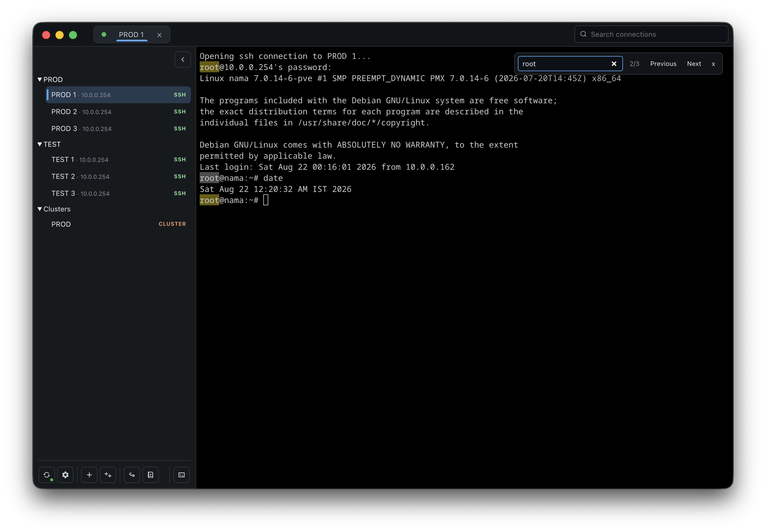Open local terminal with the prompt icon

coord(182,475)
